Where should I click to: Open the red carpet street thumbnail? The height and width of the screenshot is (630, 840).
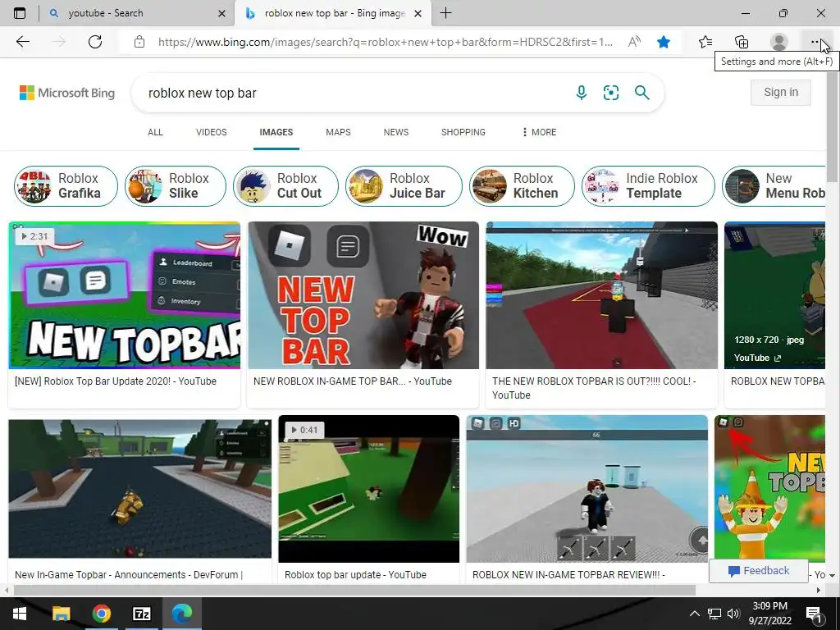pyautogui.click(x=601, y=295)
